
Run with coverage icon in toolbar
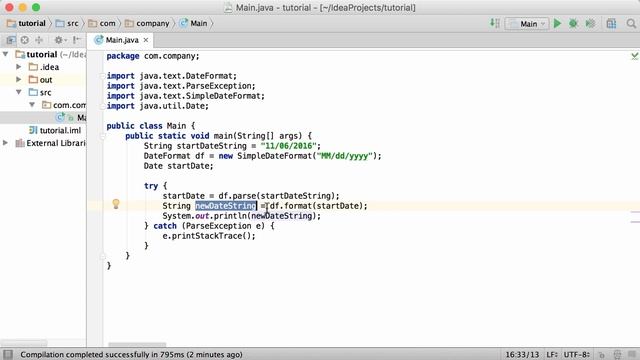[x=590, y=24]
